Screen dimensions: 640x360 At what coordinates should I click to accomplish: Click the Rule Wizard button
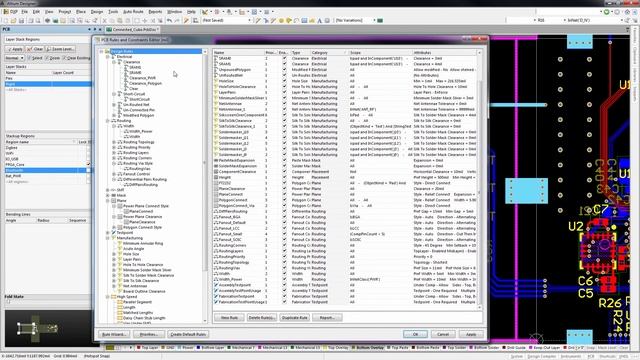click(x=114, y=334)
